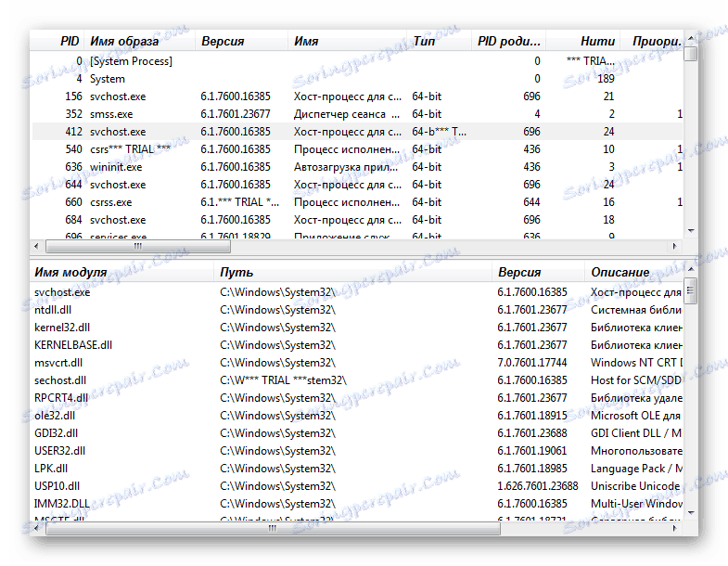Select svchost.exe with PID 412
This screenshot has width=728, height=566.
click(356, 132)
